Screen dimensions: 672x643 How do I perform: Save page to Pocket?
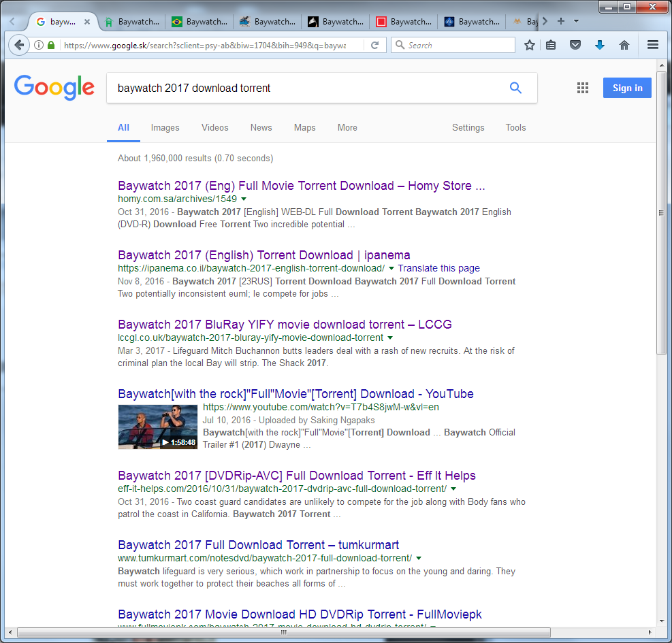click(575, 45)
